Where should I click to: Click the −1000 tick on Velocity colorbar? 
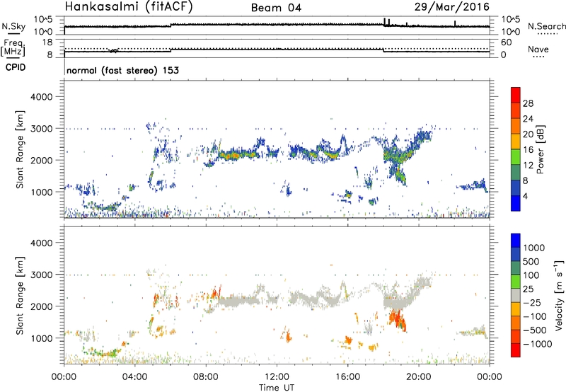(x=537, y=344)
